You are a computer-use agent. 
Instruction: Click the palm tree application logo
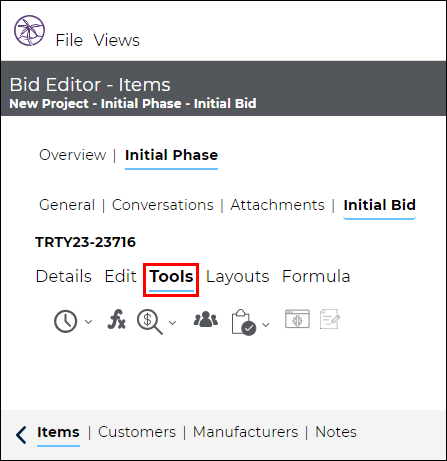coord(29,30)
